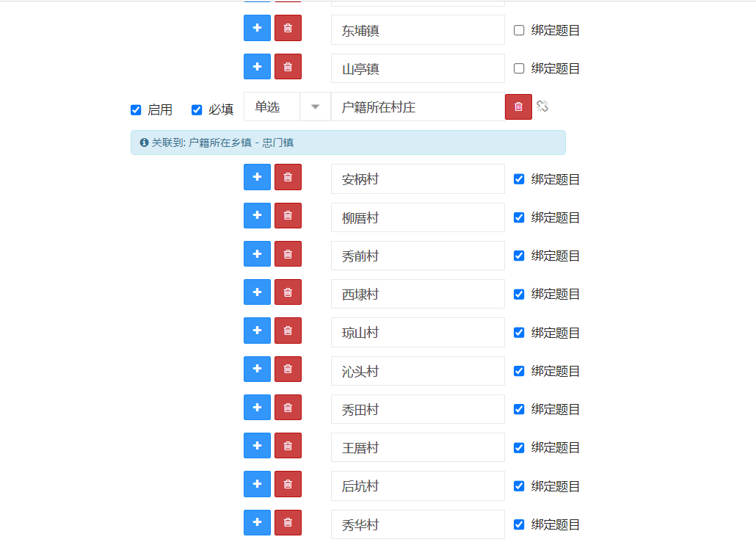756x545 pixels.
Task: Click the info banner showing 关联到: 户籍所在乡镇
Action: tap(347, 142)
